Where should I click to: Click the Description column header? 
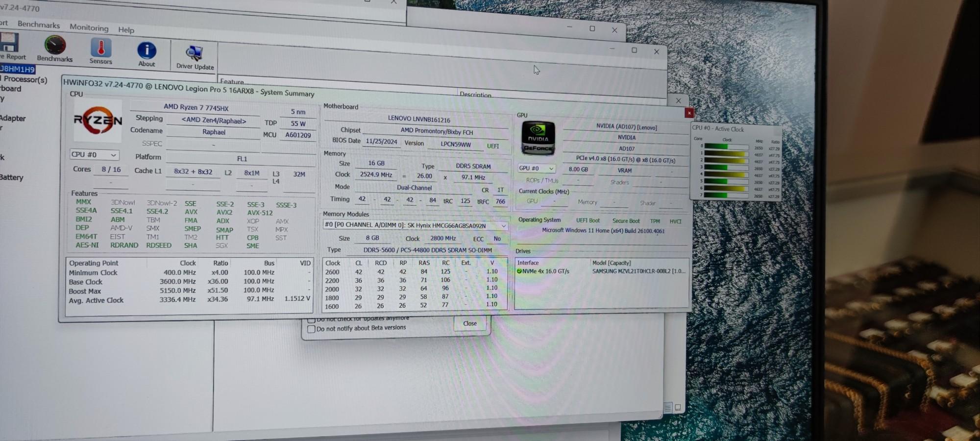tap(475, 95)
